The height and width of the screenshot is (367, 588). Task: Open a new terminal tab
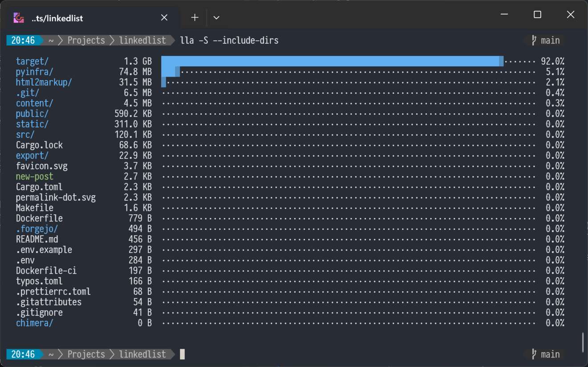click(x=195, y=18)
